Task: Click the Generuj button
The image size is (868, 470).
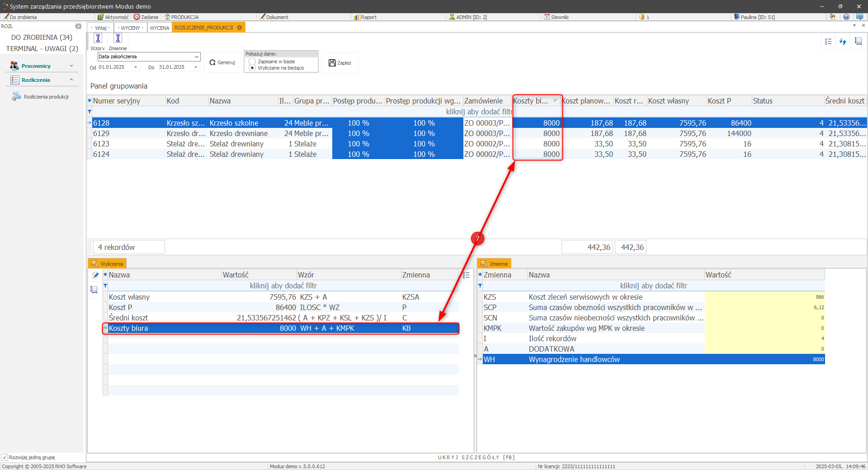Action: tap(222, 63)
